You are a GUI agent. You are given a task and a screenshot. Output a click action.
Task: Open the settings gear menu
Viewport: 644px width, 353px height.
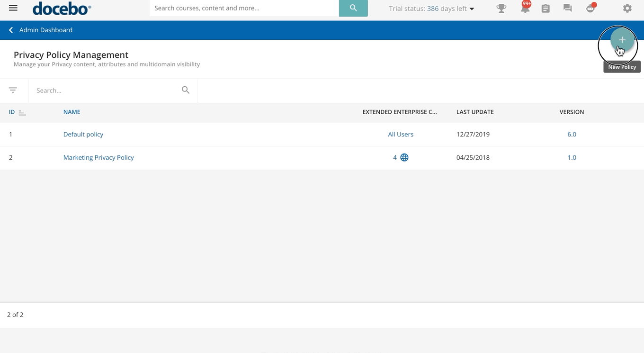(627, 9)
